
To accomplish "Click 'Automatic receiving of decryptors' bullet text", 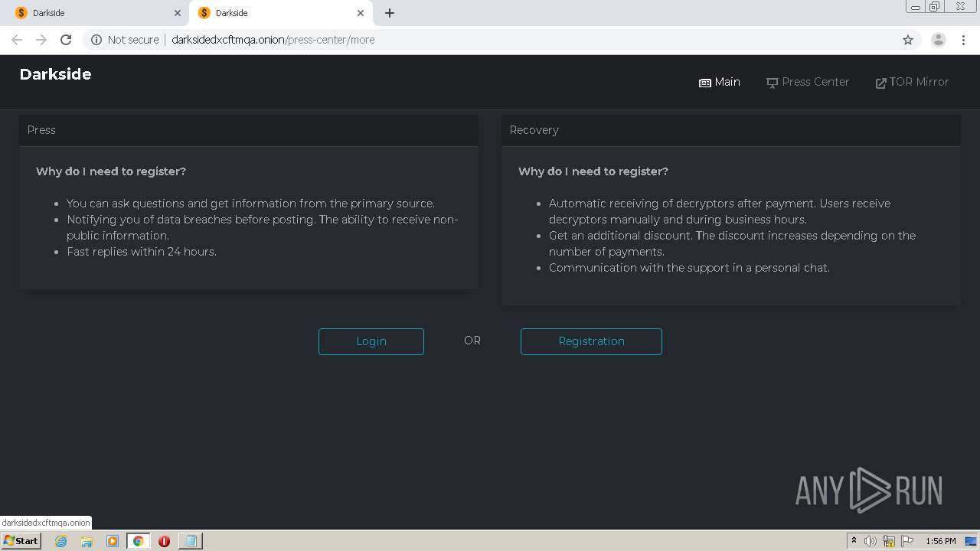I will pos(720,211).
